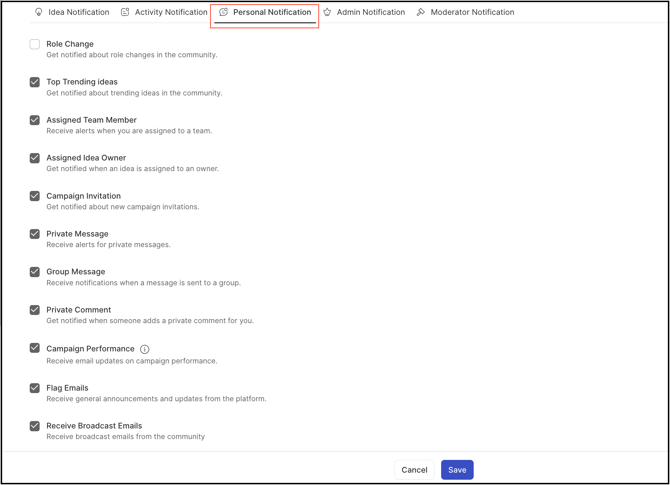The width and height of the screenshot is (670, 485).
Task: Click the blue Save button
Action: point(457,469)
